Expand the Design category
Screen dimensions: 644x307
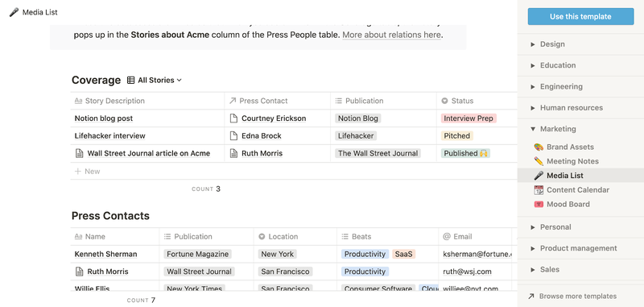(533, 44)
